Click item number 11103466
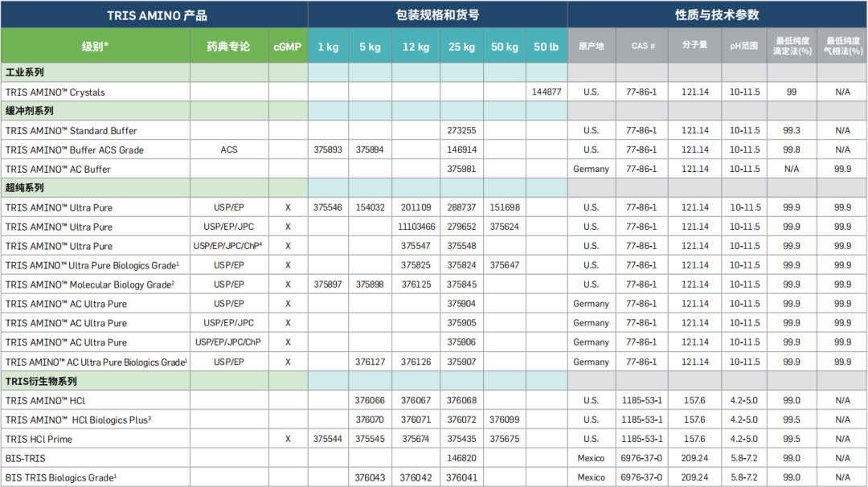This screenshot has height=487, width=868. 416,227
